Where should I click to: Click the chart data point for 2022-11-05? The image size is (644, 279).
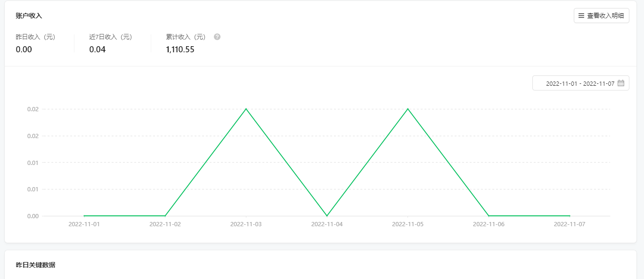tap(408, 109)
